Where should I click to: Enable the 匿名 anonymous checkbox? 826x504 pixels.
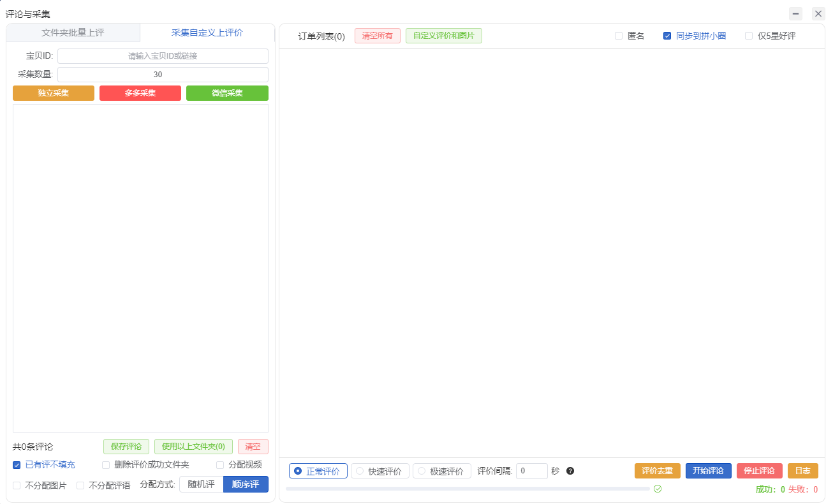point(618,36)
